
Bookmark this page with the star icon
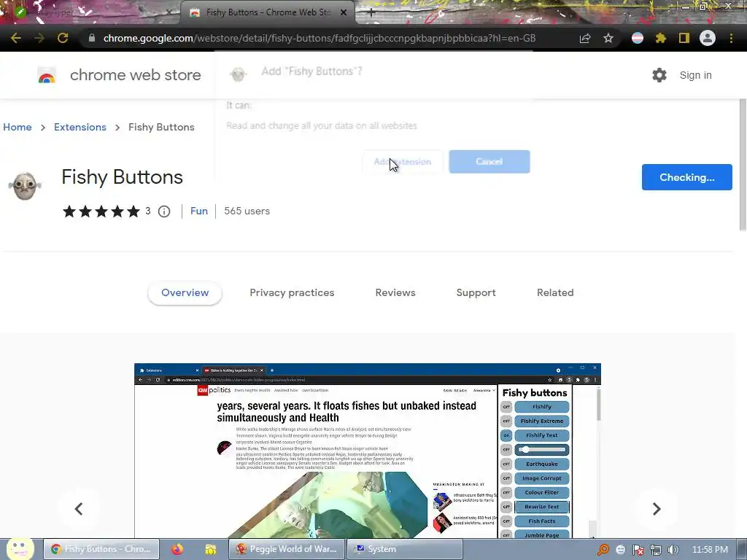(x=608, y=38)
